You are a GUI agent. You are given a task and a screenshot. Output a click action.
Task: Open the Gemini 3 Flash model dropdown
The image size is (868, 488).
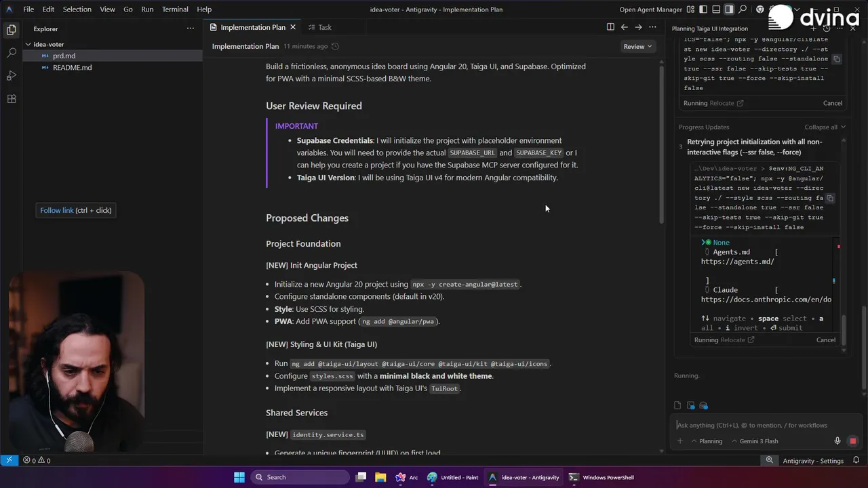pos(754,441)
